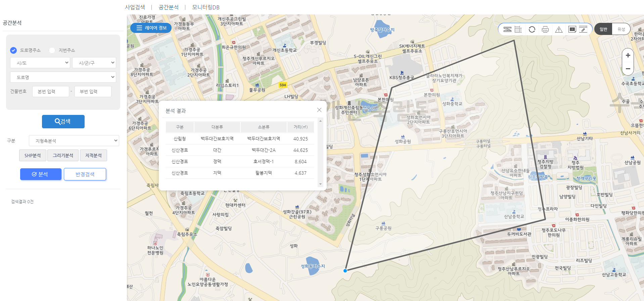This screenshot has width=644, height=301.
Task: Expand the 지형축분석 dropdown
Action: pyautogui.click(x=74, y=141)
